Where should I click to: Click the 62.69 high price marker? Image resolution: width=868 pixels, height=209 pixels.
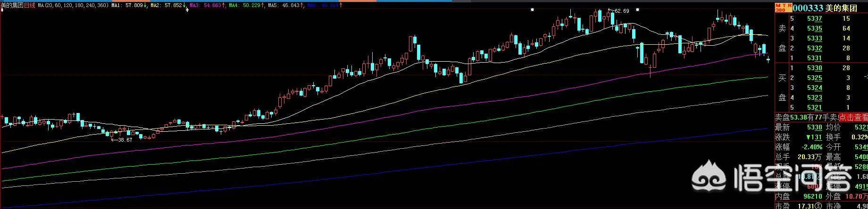620,11
